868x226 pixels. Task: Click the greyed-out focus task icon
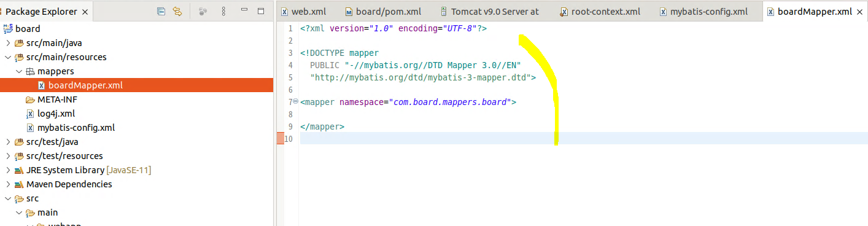click(x=203, y=11)
